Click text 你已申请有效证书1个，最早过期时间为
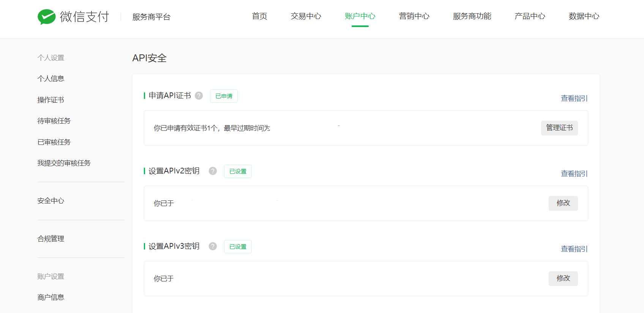The image size is (644, 313). pos(212,128)
